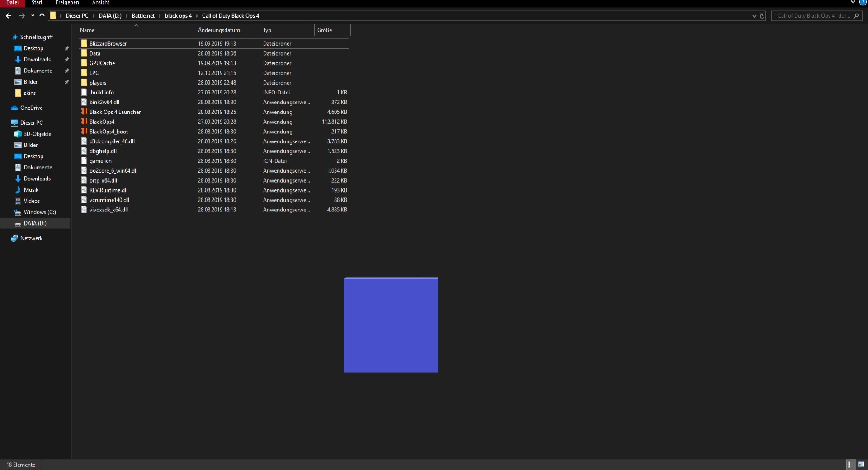The image size is (868, 470).
Task: Select DATA (D:) drive in sidebar
Action: [35, 224]
